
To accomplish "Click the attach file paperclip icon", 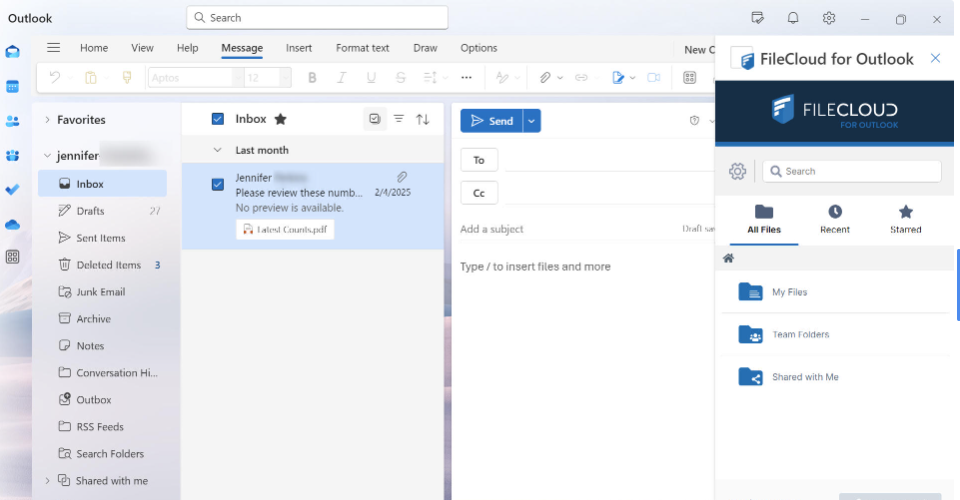I will pyautogui.click(x=545, y=77).
